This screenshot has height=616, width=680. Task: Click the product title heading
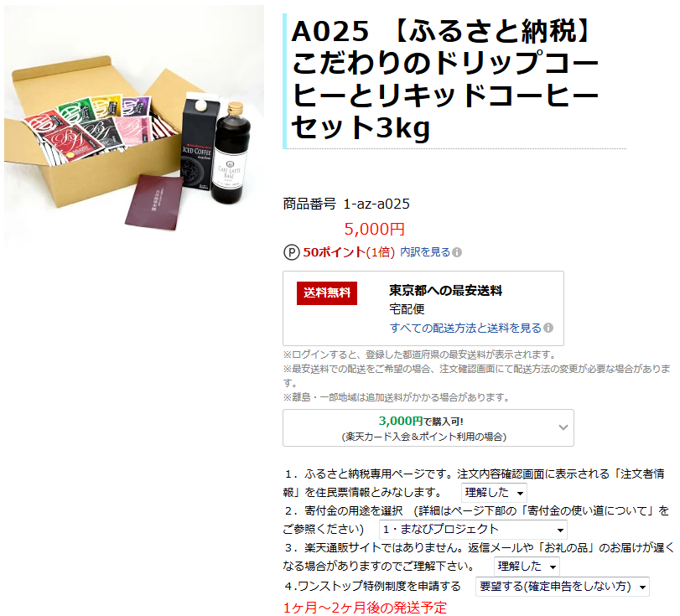click(444, 80)
